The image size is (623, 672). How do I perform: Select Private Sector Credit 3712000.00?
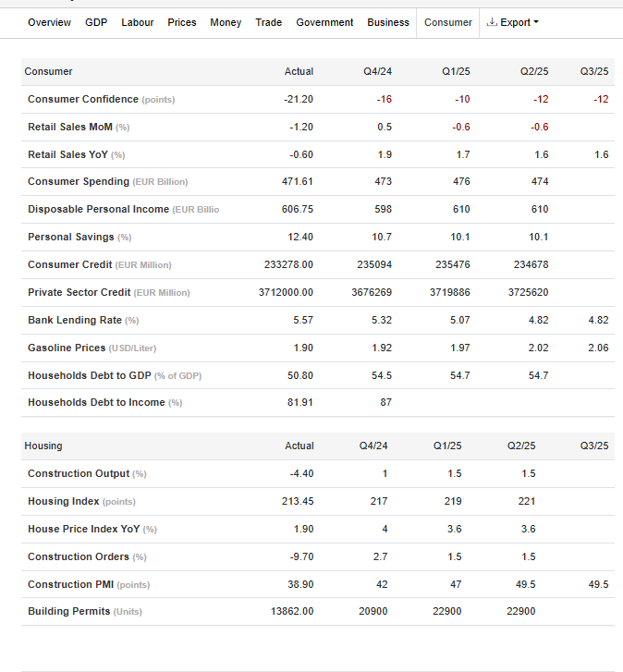(286, 292)
